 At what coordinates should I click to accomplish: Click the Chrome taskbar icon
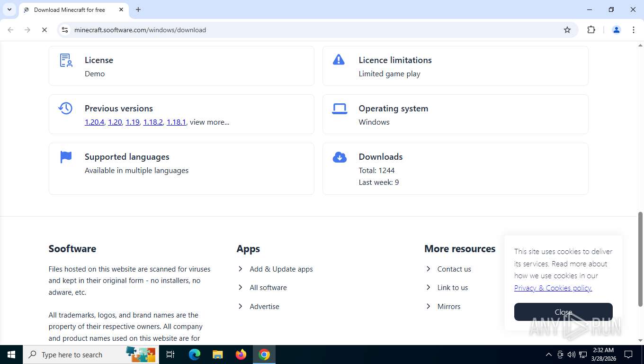pyautogui.click(x=264, y=355)
